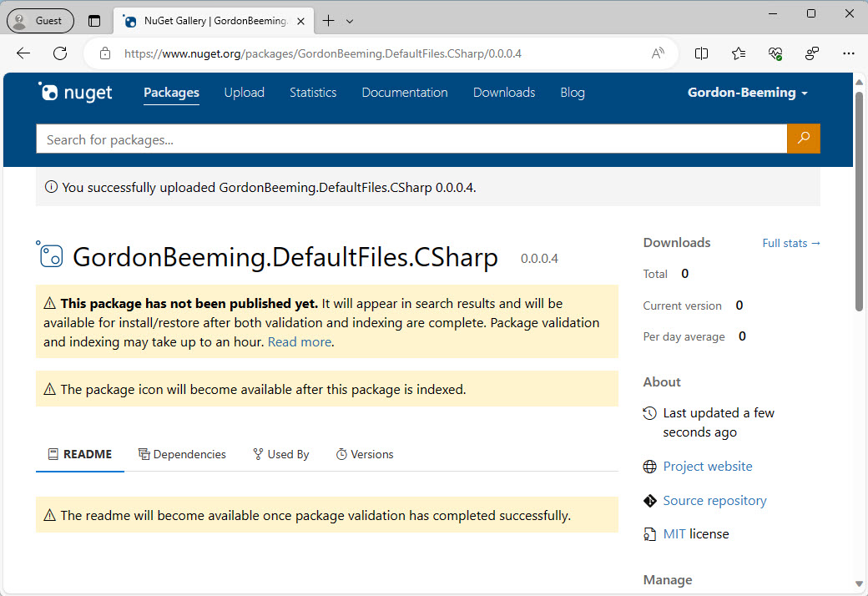Open the Blog nav item

click(x=573, y=93)
